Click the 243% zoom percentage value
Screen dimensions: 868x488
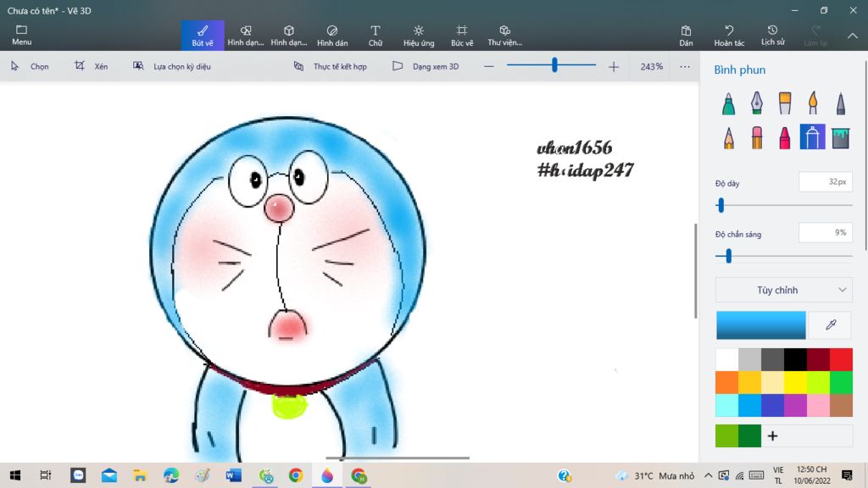pyautogui.click(x=652, y=66)
